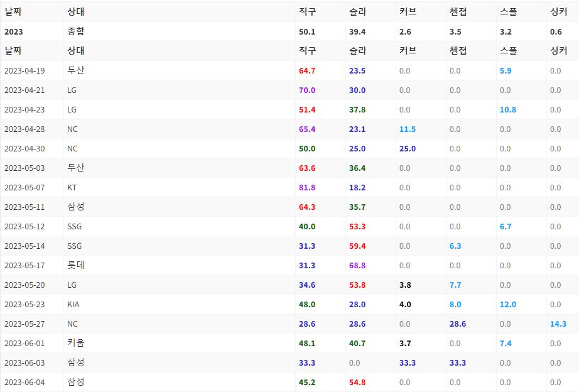This screenshot has width=579, height=392.
Task: Select slider value 30.0
Action: [x=357, y=90]
